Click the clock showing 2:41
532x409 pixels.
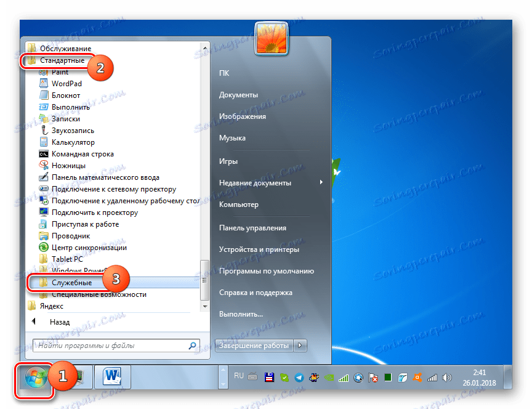click(480, 373)
